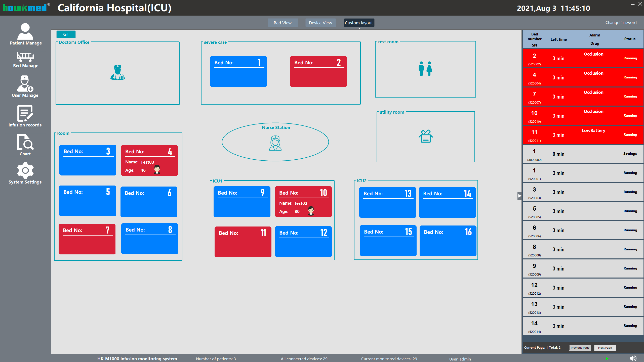
Task: Click the utility room box icon
Action: (426, 136)
